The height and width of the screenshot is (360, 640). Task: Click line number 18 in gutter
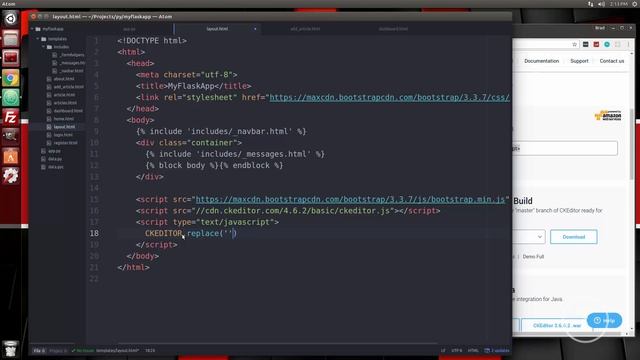(94, 233)
